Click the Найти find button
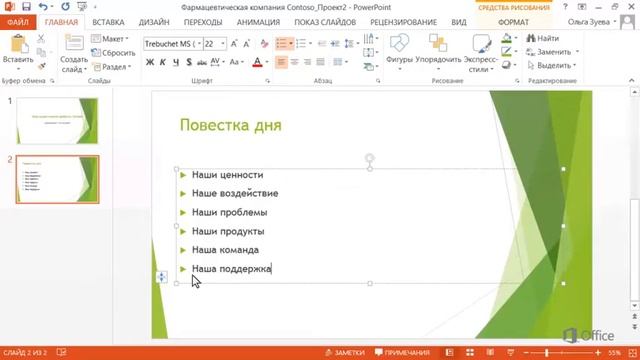 point(542,38)
